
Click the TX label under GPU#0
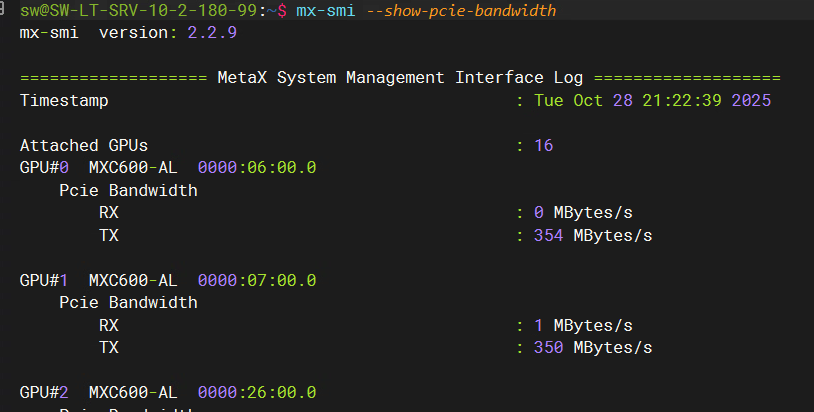(108, 236)
